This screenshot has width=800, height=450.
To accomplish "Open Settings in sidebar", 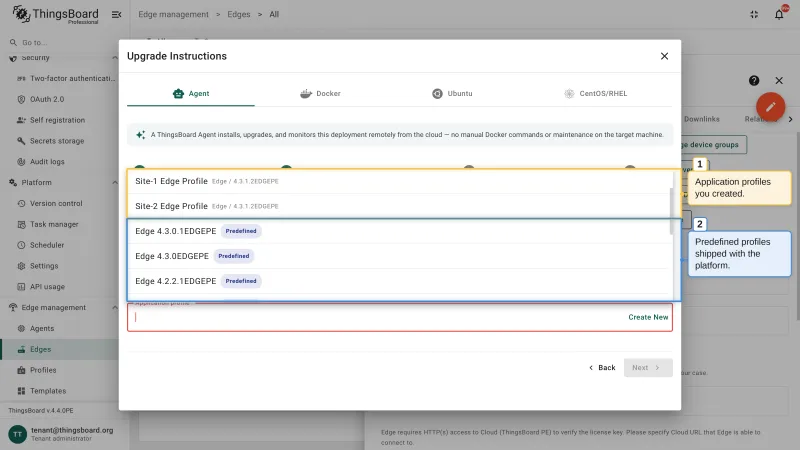I will point(44,266).
